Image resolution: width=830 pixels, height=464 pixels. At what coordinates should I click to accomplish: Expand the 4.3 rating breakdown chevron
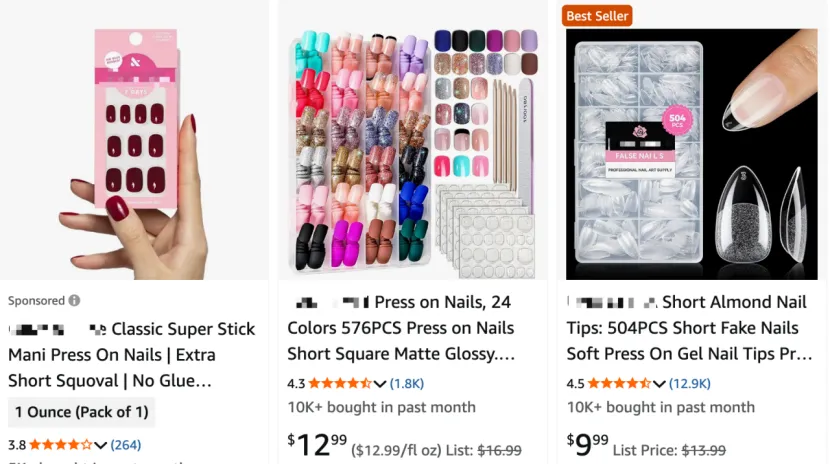379,383
